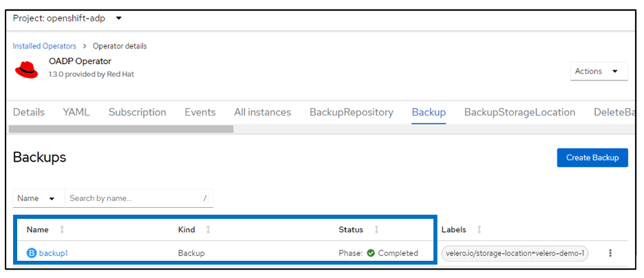Switch to the YAML tab

point(76,112)
